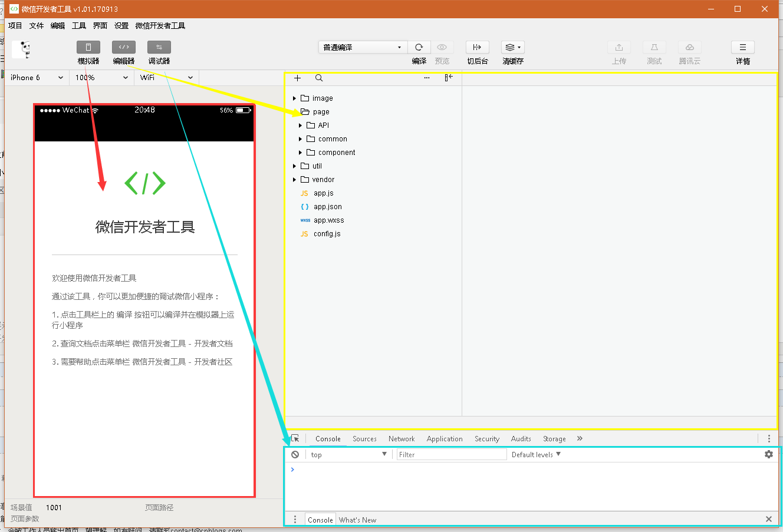Open the details (详情) panel

743,47
